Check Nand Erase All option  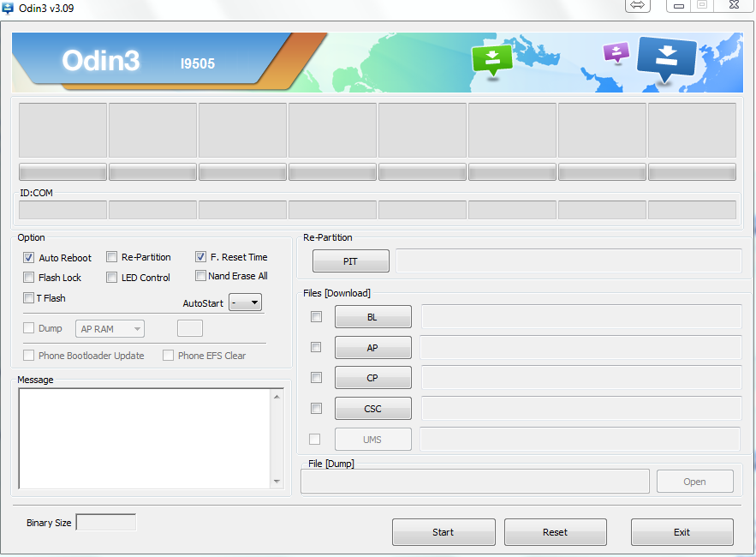(x=200, y=276)
